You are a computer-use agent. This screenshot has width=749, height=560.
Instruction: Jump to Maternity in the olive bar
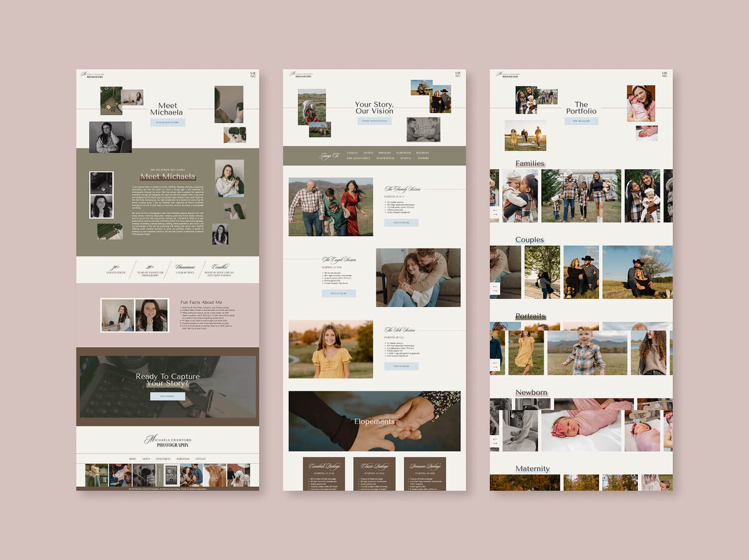[423, 153]
